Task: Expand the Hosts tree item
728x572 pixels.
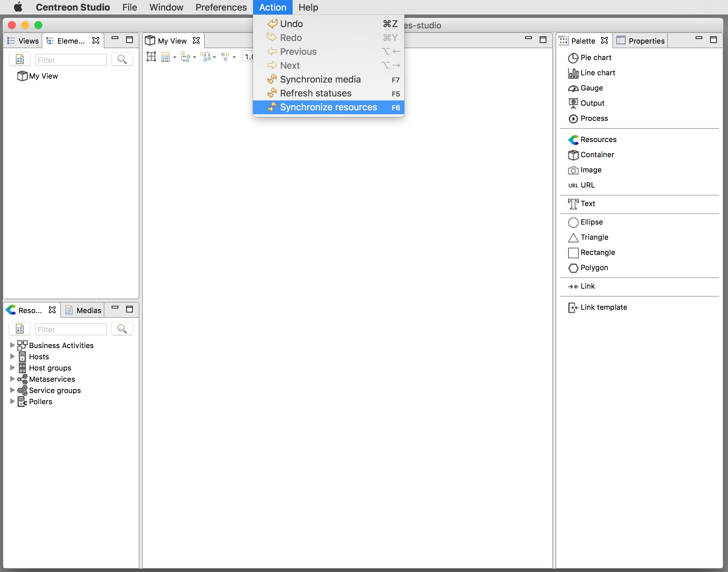Action: click(x=13, y=356)
